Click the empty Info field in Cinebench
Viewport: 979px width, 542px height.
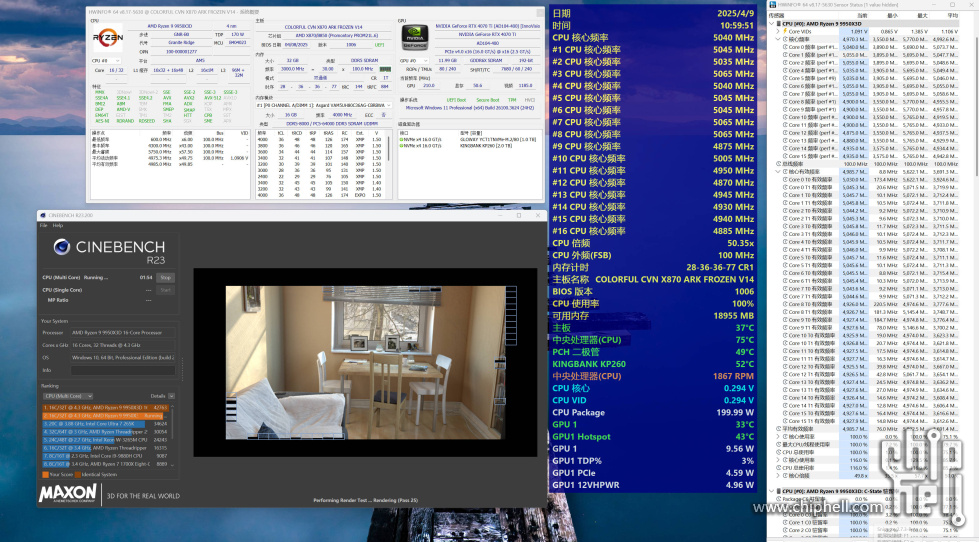pyautogui.click(x=122, y=370)
